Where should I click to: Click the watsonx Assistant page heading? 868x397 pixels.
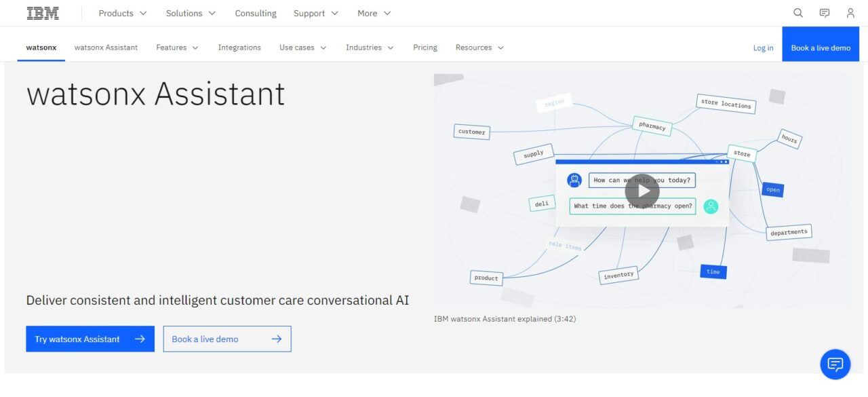156,94
